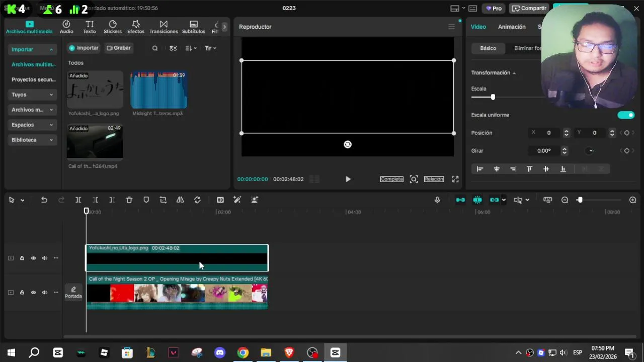Open the Texto panel
The height and width of the screenshot is (362, 644).
(89, 27)
